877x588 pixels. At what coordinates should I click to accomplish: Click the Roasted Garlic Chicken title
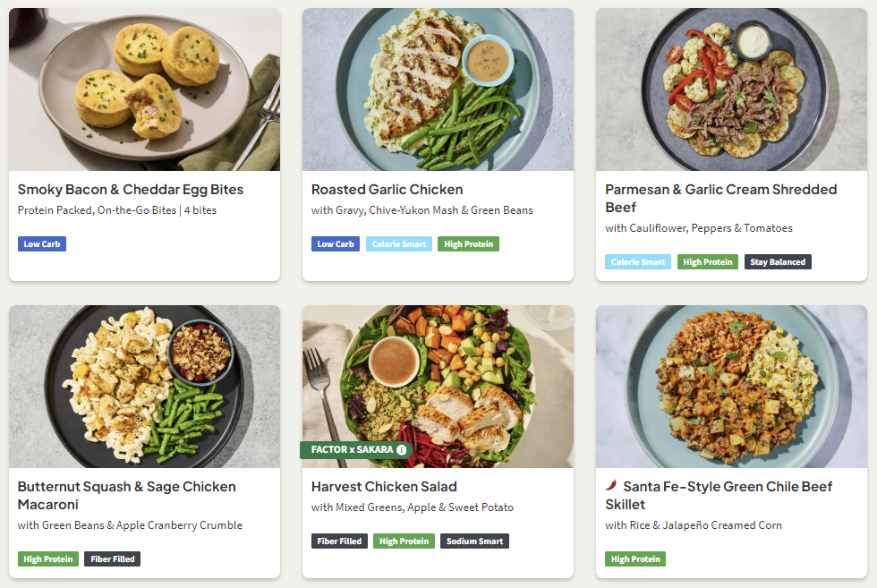coord(387,190)
